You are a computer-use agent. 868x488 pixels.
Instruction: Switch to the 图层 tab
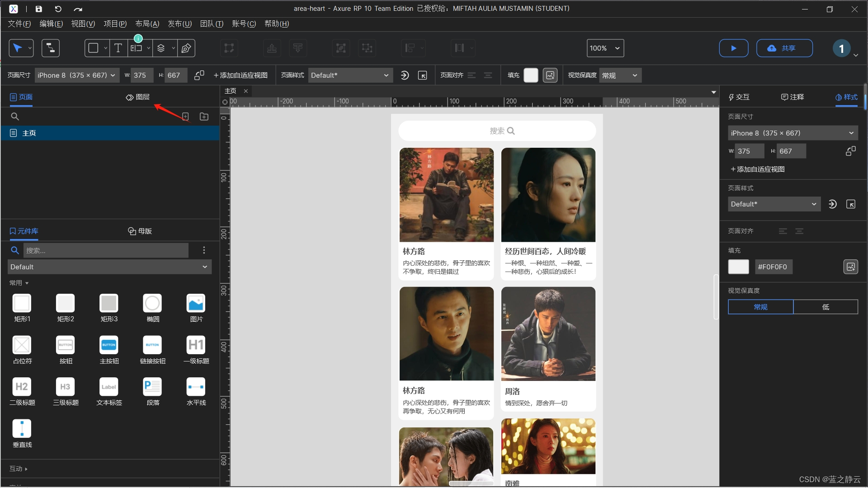pyautogui.click(x=138, y=97)
